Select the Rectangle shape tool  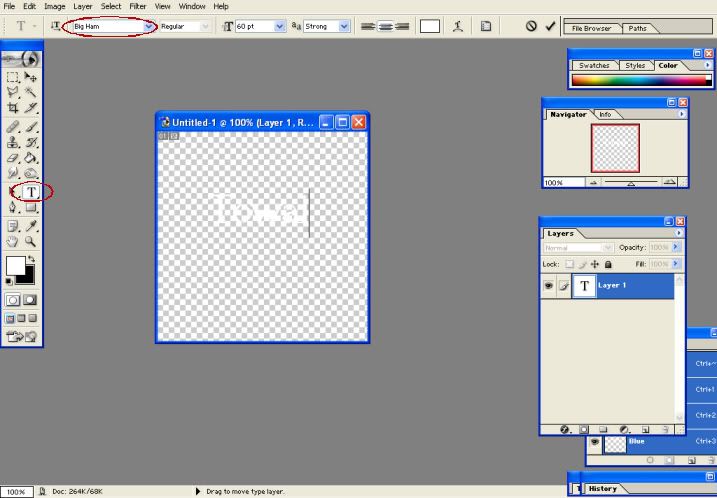tap(31, 208)
